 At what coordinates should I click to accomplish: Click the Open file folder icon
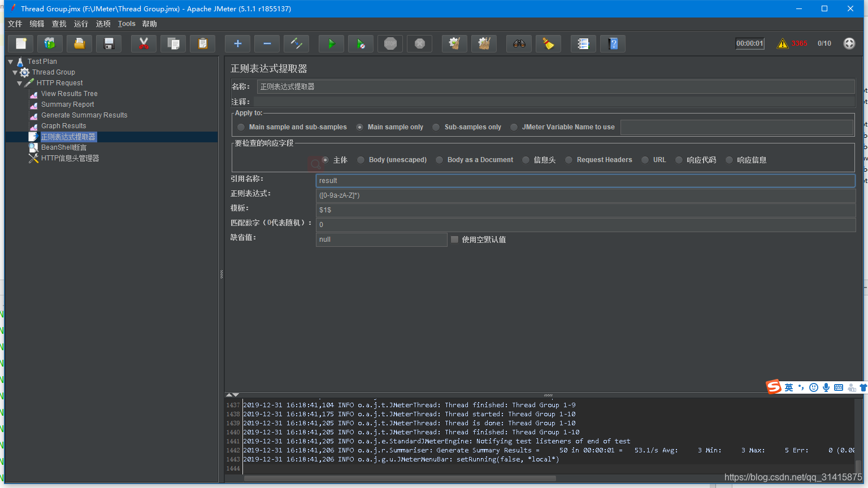80,43
